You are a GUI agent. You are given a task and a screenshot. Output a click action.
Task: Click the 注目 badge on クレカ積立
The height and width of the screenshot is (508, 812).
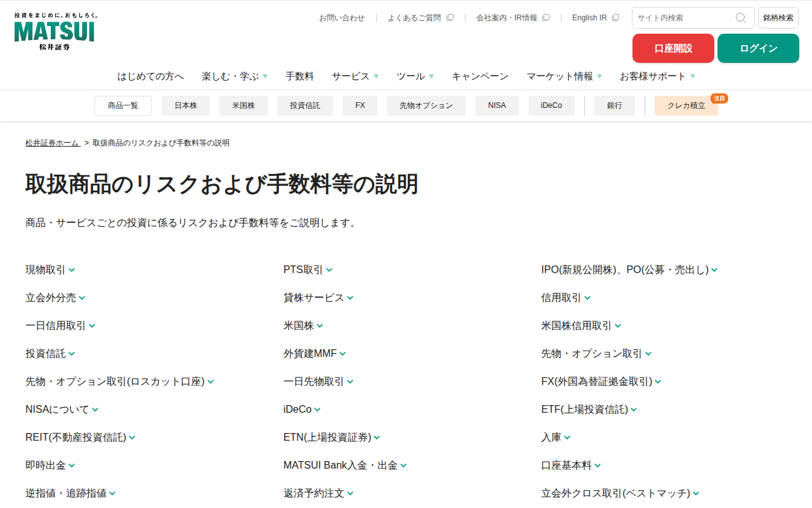pyautogui.click(x=719, y=98)
